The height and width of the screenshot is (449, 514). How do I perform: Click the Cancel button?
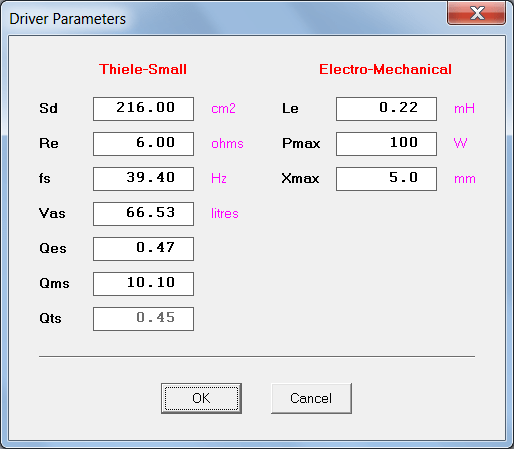point(311,398)
